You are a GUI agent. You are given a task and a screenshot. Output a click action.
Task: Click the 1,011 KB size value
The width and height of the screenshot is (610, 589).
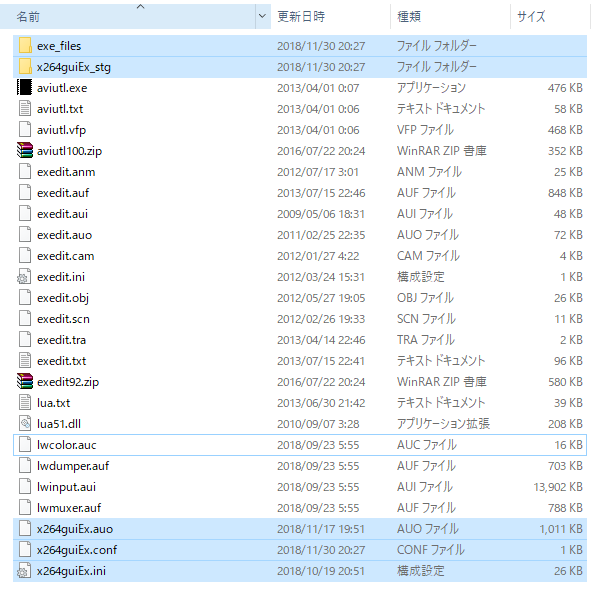pos(561,529)
